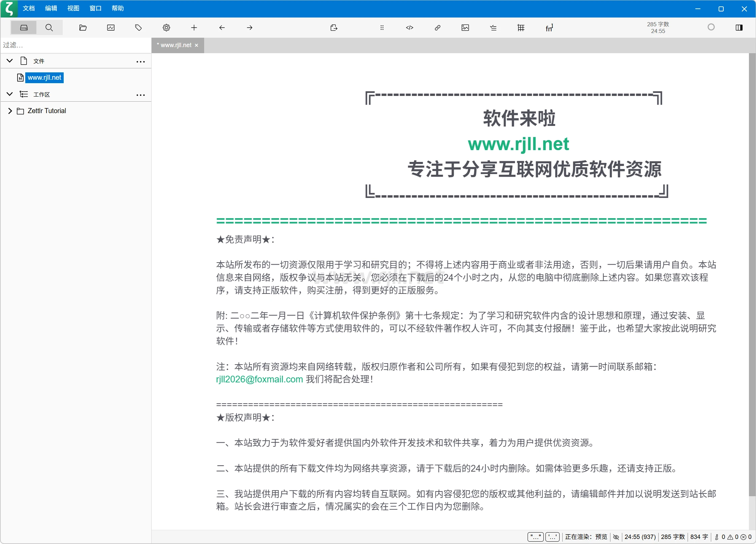Click the insert table toolbar icon
Image resolution: width=756 pixels, height=544 pixels.
521,28
